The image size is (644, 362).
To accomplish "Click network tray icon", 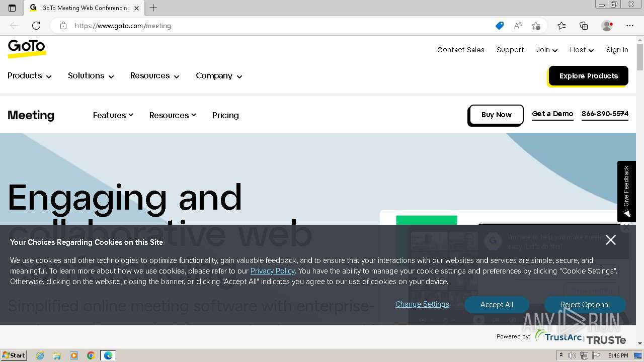I will (x=584, y=355).
